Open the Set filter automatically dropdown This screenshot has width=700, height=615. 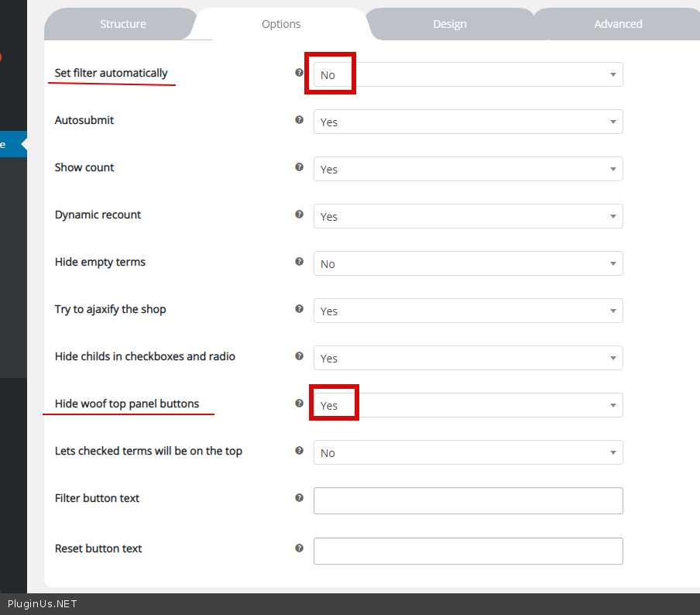[468, 74]
